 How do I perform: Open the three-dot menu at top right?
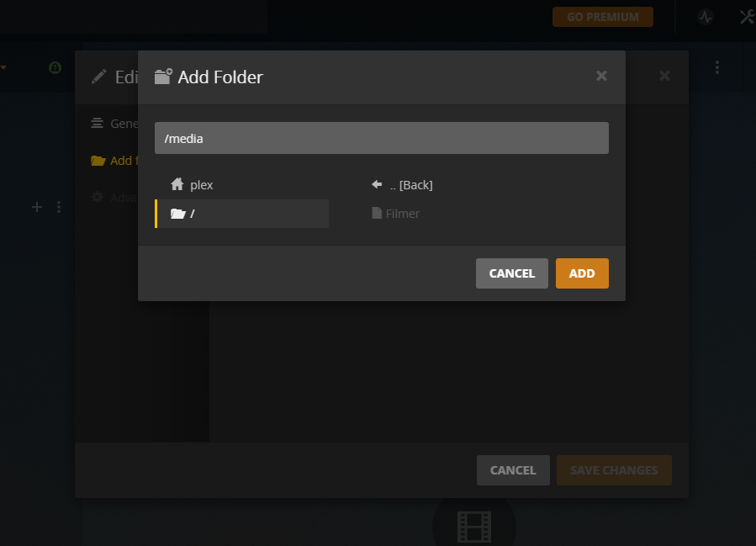pos(717,67)
